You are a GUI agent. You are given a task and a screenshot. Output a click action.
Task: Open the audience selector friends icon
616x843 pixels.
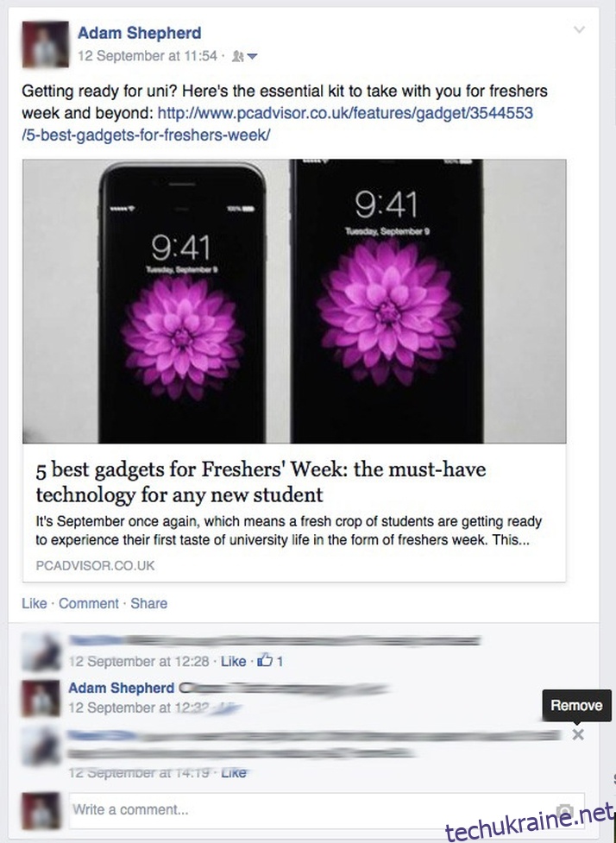click(237, 56)
